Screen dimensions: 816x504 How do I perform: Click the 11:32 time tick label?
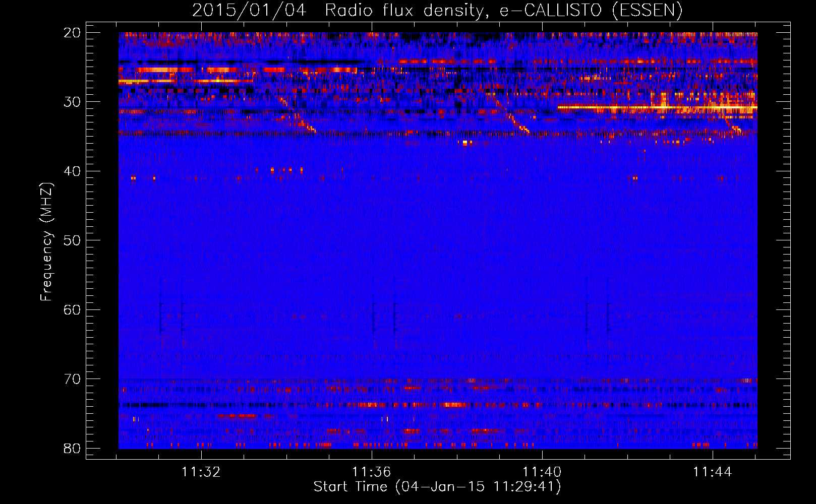click(201, 472)
